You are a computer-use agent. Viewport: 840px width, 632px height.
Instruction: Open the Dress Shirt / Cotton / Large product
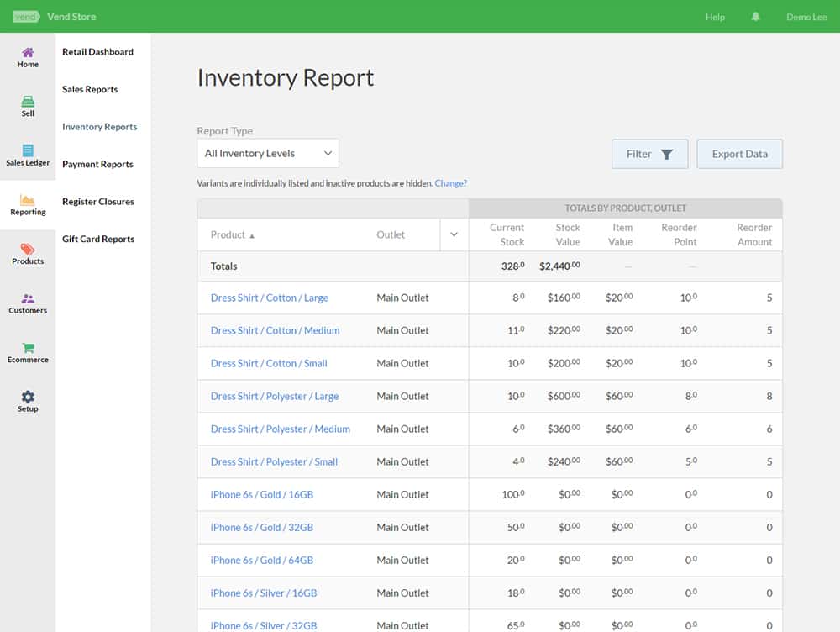click(x=269, y=298)
